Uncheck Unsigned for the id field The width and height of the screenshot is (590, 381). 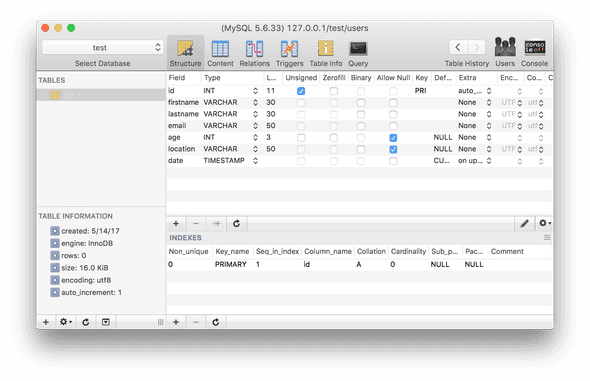301,91
